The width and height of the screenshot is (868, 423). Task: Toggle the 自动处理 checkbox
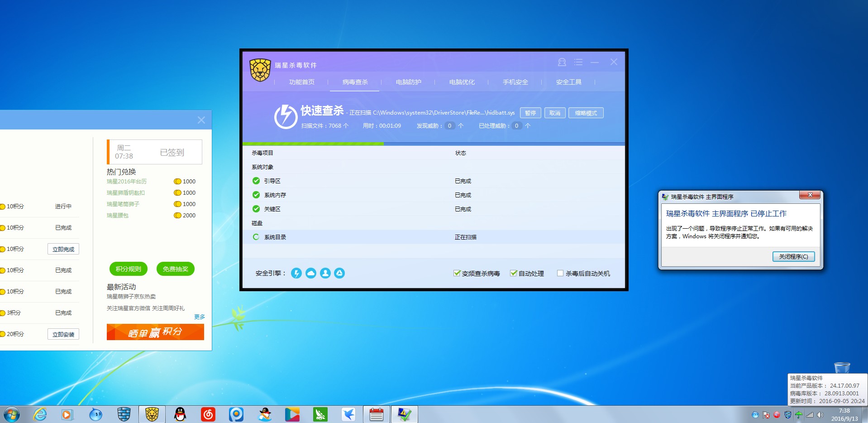point(513,273)
